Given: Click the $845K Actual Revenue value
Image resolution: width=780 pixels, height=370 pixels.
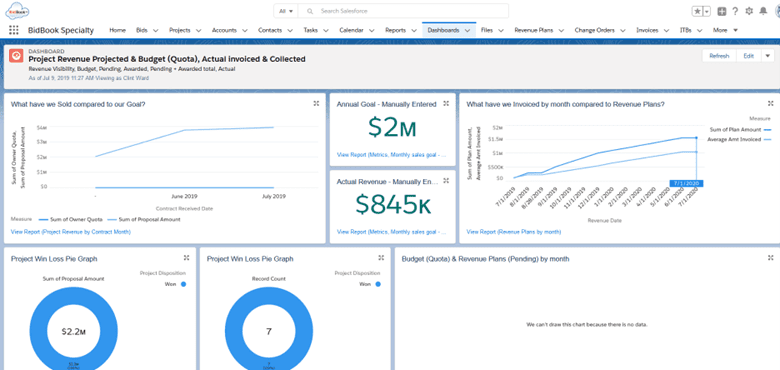Looking at the screenshot, I should coord(393,205).
